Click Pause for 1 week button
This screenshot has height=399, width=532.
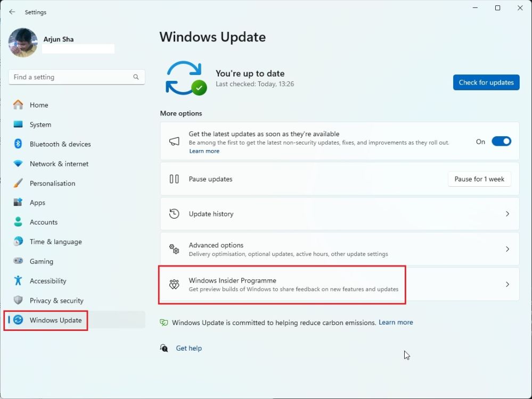coord(479,179)
